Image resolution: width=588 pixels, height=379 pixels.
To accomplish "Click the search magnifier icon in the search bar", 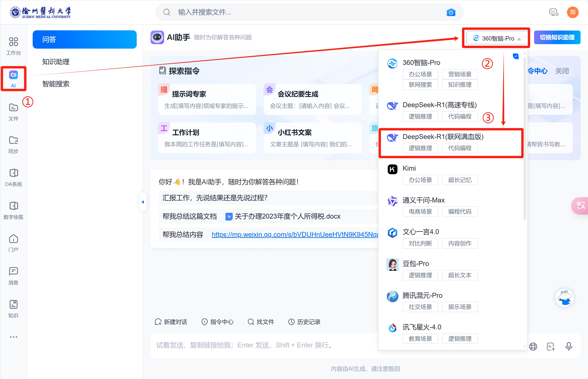I will pos(167,12).
